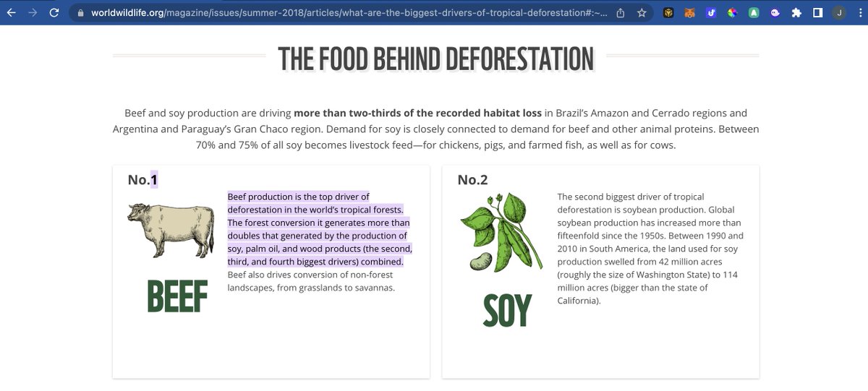This screenshot has height=391, width=868.
Task: Go back to the previous page
Action: coord(12,12)
